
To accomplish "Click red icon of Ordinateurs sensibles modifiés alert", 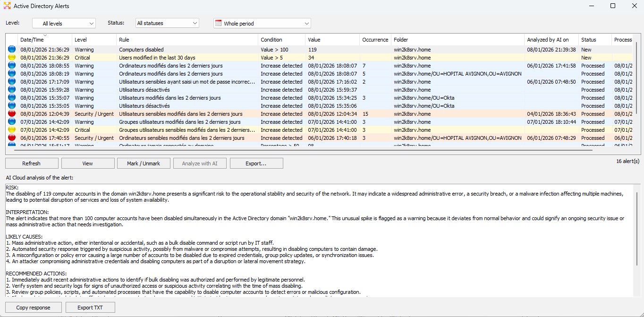I will (x=12, y=138).
